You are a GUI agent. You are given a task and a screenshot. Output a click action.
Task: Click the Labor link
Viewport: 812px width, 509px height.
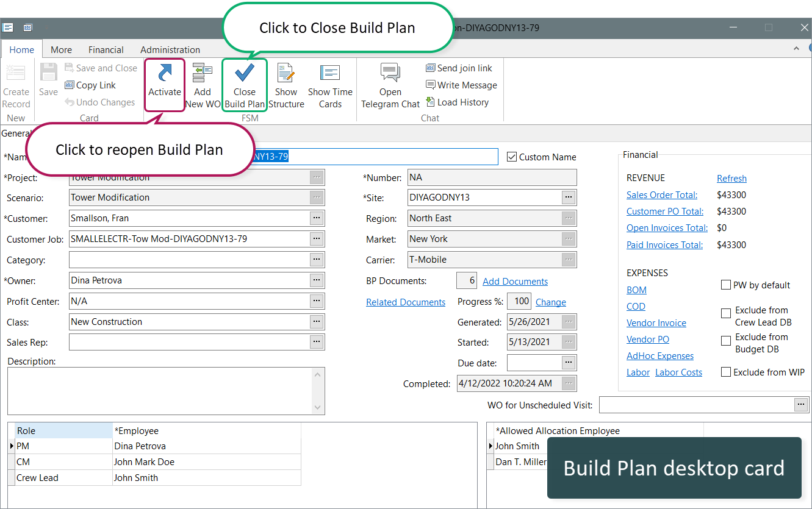[638, 372]
